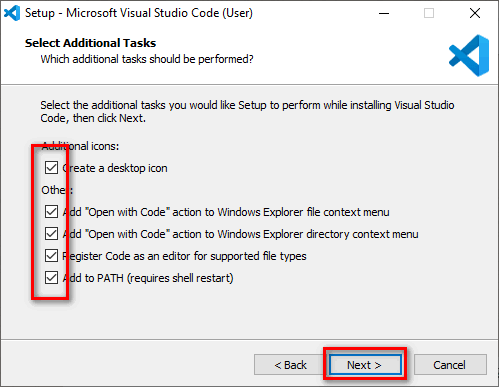Click the Select Additional Tasks heading
The width and height of the screenshot is (499, 387).
pos(90,43)
